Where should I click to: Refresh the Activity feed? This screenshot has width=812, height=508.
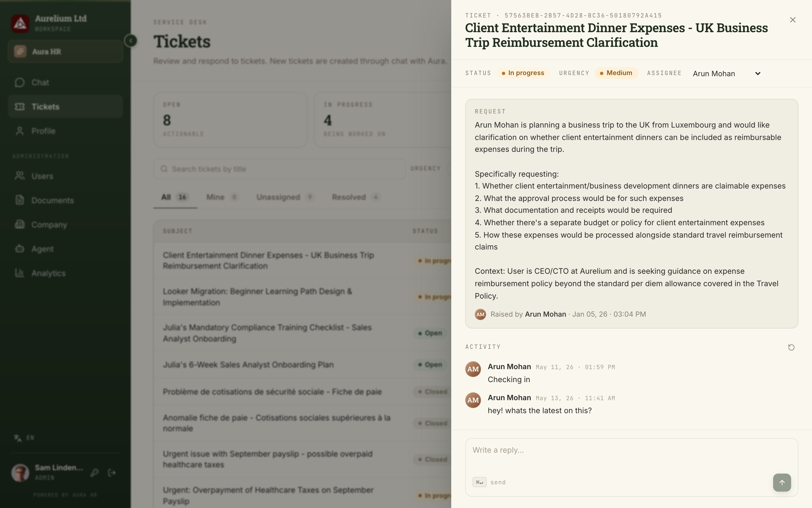[791, 347]
